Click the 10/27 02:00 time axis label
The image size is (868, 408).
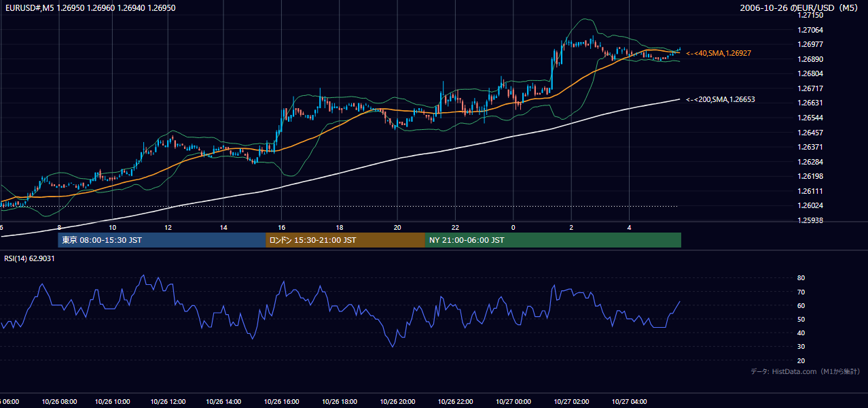[x=571, y=402]
